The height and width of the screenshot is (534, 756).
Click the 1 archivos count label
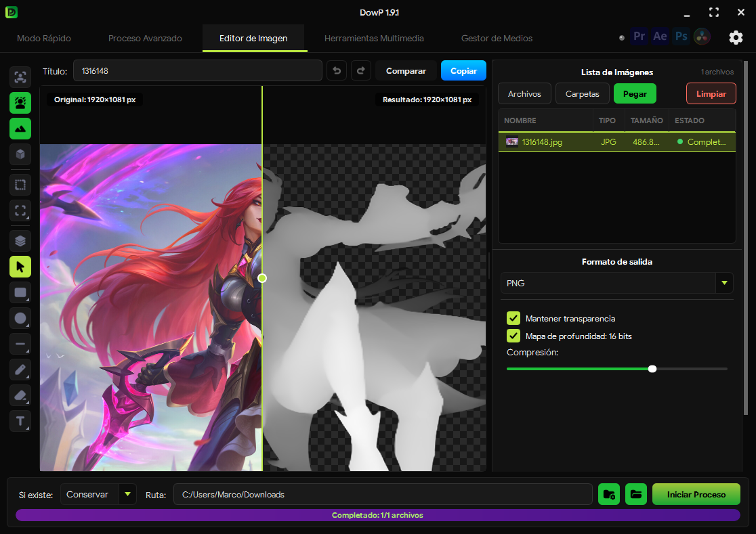click(x=717, y=72)
